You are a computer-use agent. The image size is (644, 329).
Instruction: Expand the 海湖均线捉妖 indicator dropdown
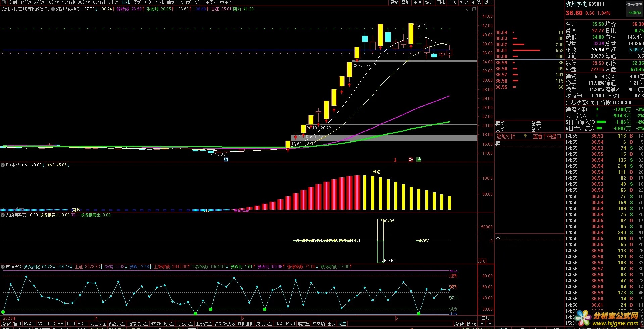53,9
